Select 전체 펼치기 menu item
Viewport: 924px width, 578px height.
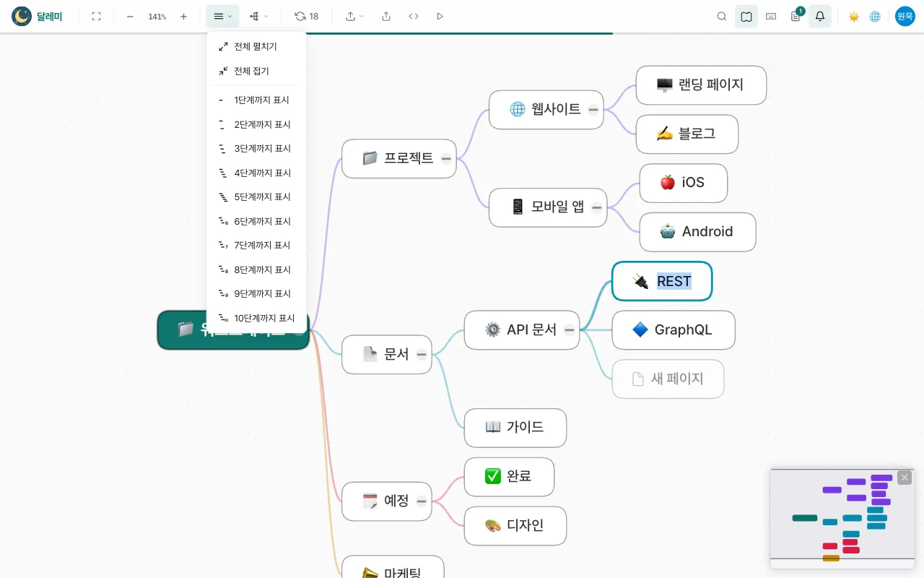pyautogui.click(x=256, y=46)
